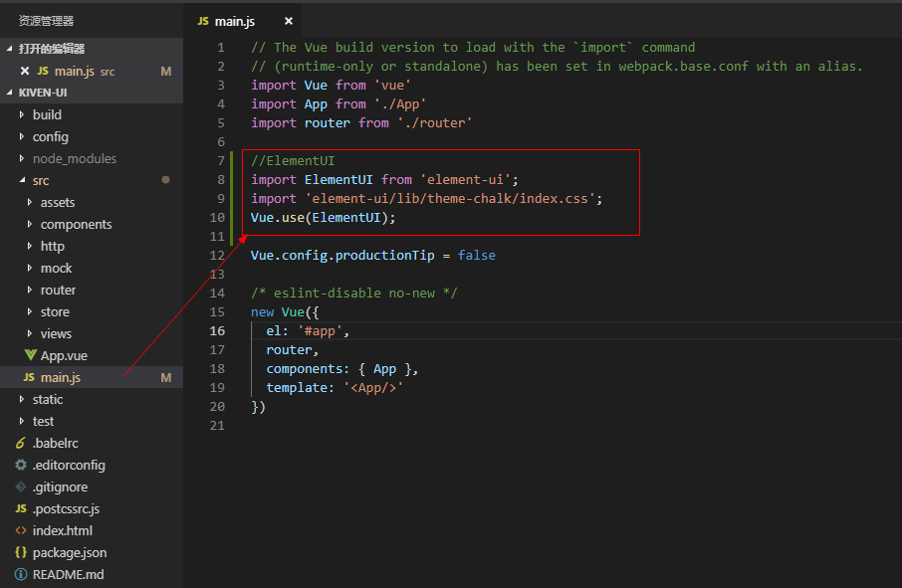Screen dimensions: 902x588
Task: Click the JS icon beside .postcssrc.js
Action: pos(21,508)
